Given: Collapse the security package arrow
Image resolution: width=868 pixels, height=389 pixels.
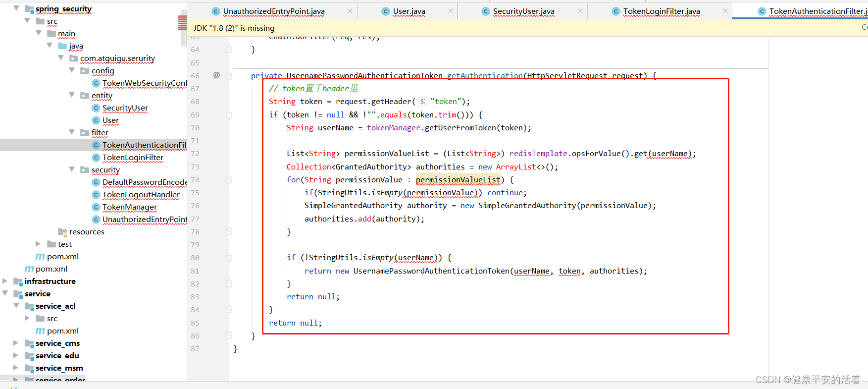Looking at the screenshot, I should [72, 169].
